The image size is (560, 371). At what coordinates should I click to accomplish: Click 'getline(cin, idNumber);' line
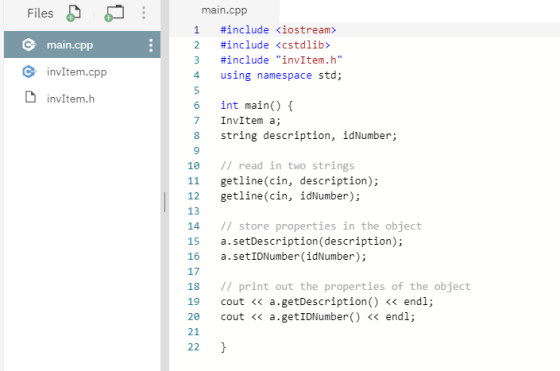[290, 196]
